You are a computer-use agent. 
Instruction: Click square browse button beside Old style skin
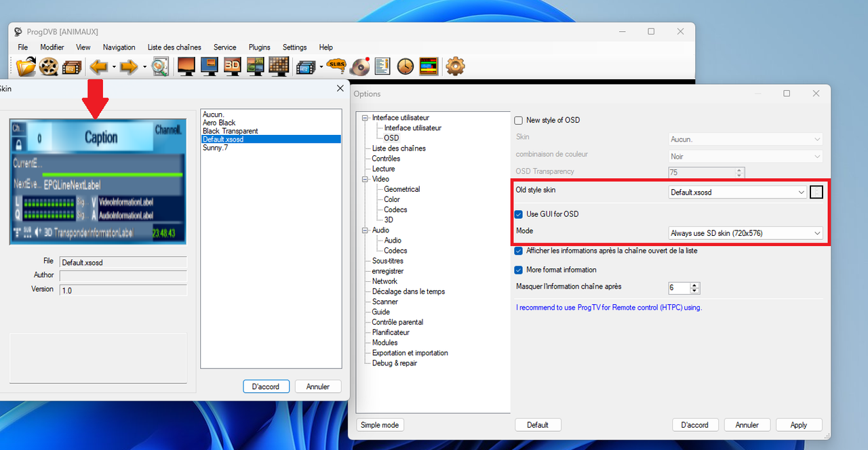[x=816, y=192]
